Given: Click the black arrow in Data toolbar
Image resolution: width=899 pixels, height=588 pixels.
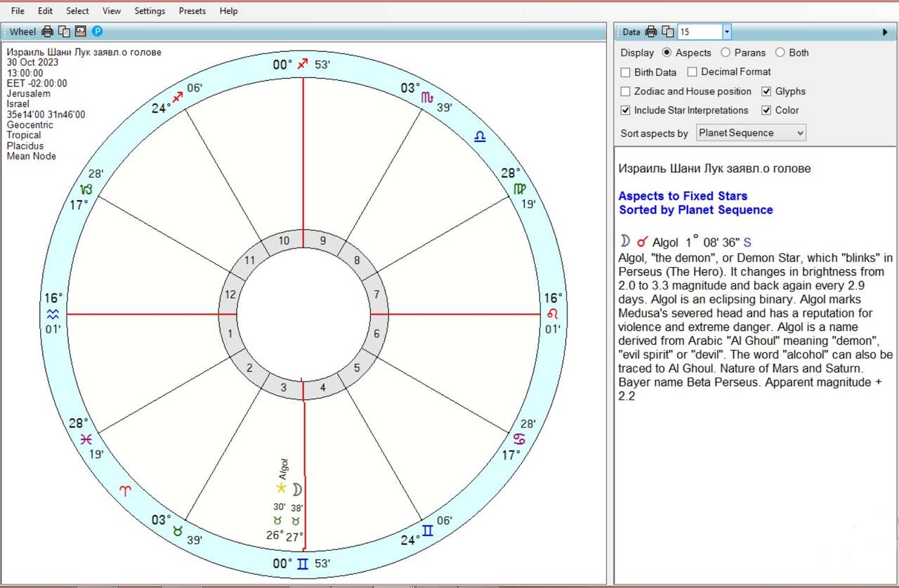Looking at the screenshot, I should pyautogui.click(x=885, y=32).
